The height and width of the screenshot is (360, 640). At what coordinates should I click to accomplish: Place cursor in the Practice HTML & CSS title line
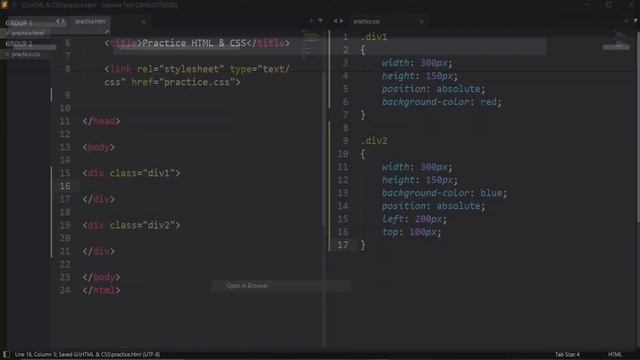197,43
